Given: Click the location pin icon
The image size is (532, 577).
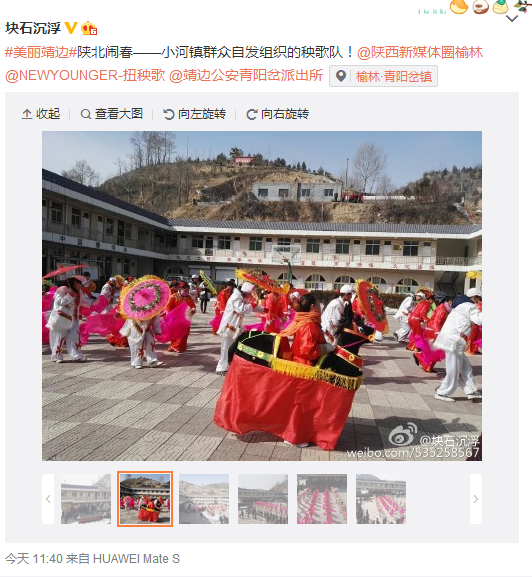Looking at the screenshot, I should tap(341, 76).
